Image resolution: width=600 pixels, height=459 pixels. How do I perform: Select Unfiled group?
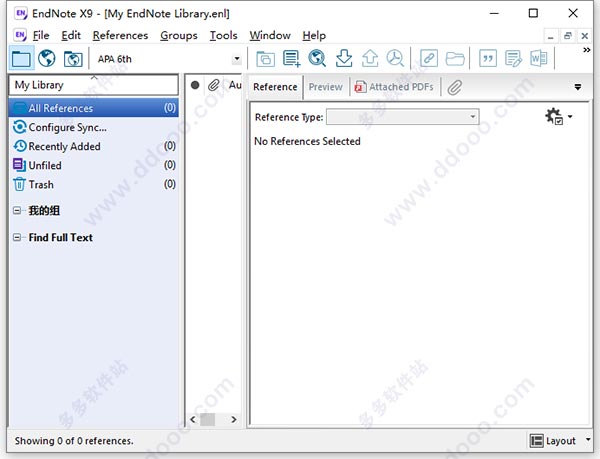pyautogui.click(x=94, y=165)
